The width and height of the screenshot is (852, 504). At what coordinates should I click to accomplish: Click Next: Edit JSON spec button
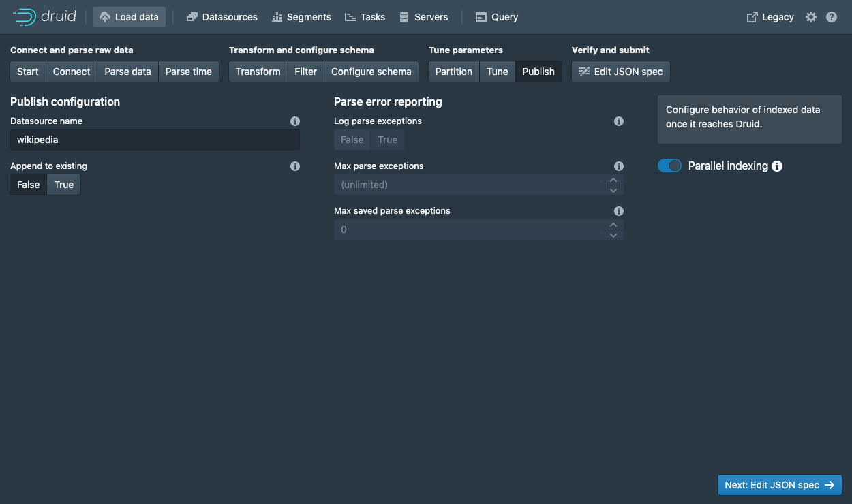pos(780,485)
